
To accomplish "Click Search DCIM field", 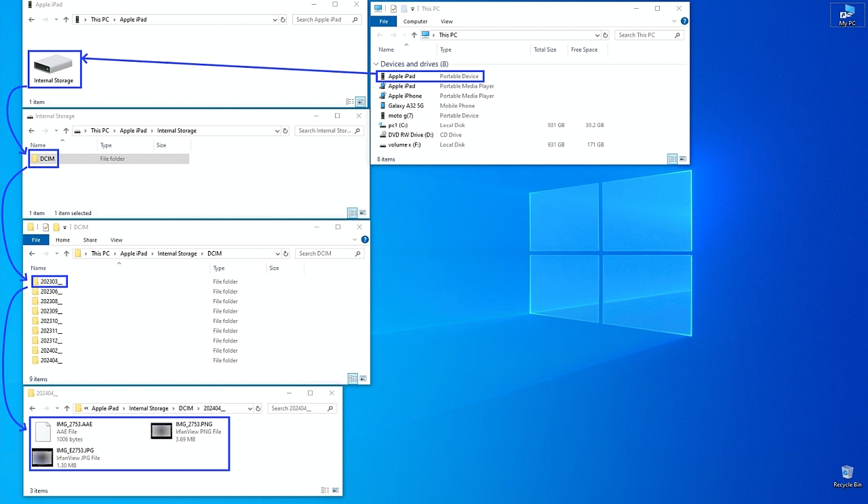I will coord(329,254).
